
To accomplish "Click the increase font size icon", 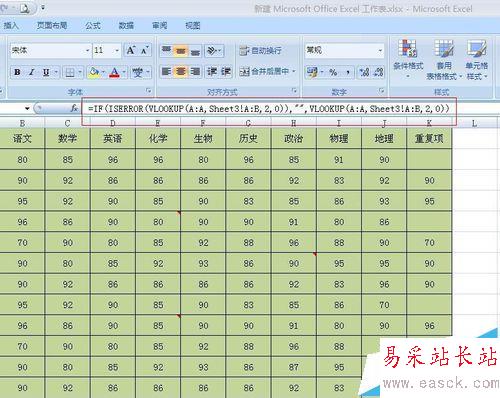I will coord(130,51).
